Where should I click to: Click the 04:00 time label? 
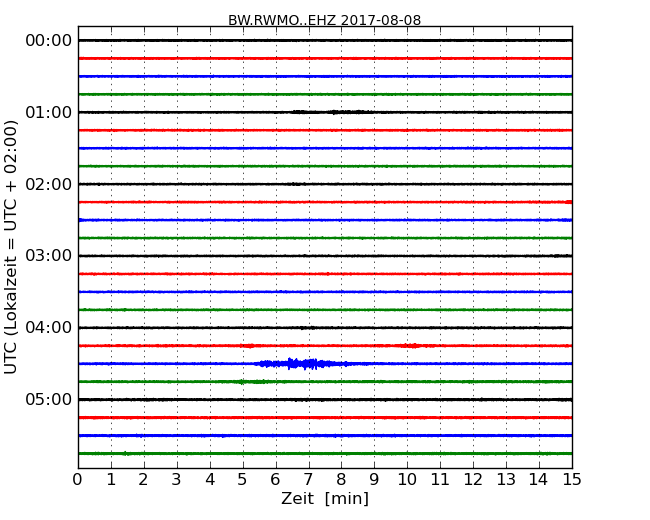[49, 328]
